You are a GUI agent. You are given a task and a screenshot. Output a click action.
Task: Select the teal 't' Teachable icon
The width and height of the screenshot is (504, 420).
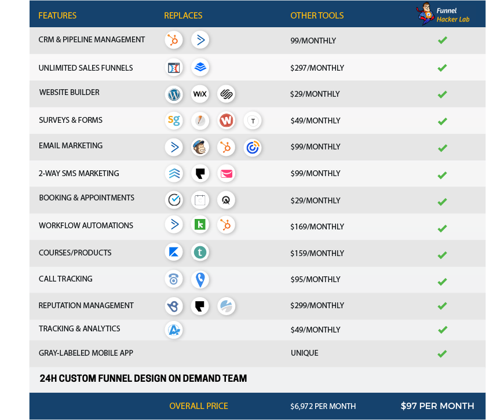coord(200,252)
